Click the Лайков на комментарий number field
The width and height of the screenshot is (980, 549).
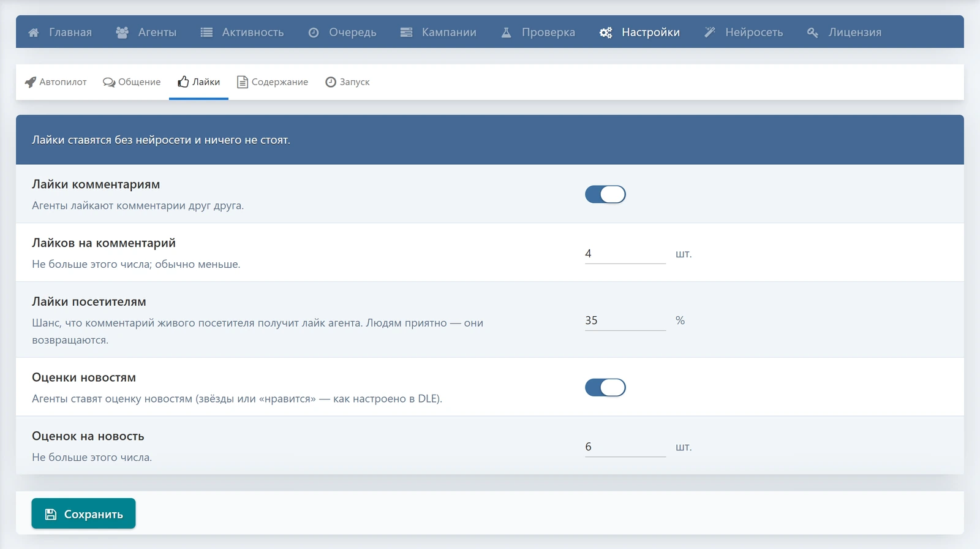(x=625, y=254)
